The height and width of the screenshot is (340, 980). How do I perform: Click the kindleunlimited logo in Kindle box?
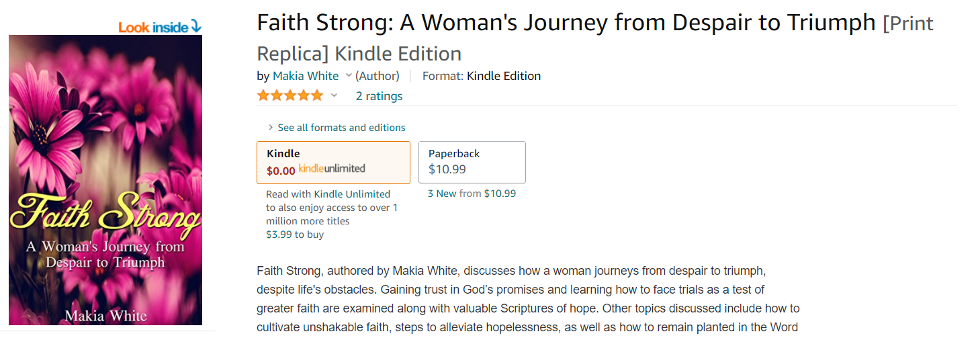tap(332, 169)
